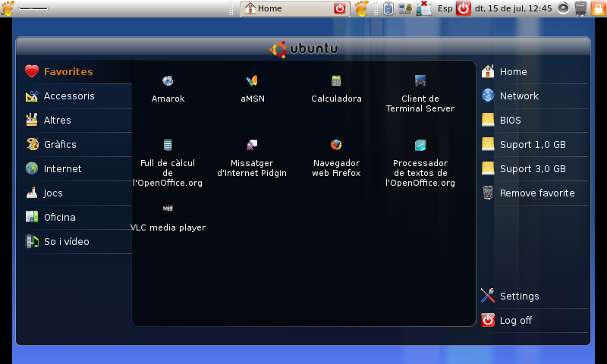This screenshot has width=607, height=364.
Task: Open the trash applet in panel
Action: pos(580,8)
